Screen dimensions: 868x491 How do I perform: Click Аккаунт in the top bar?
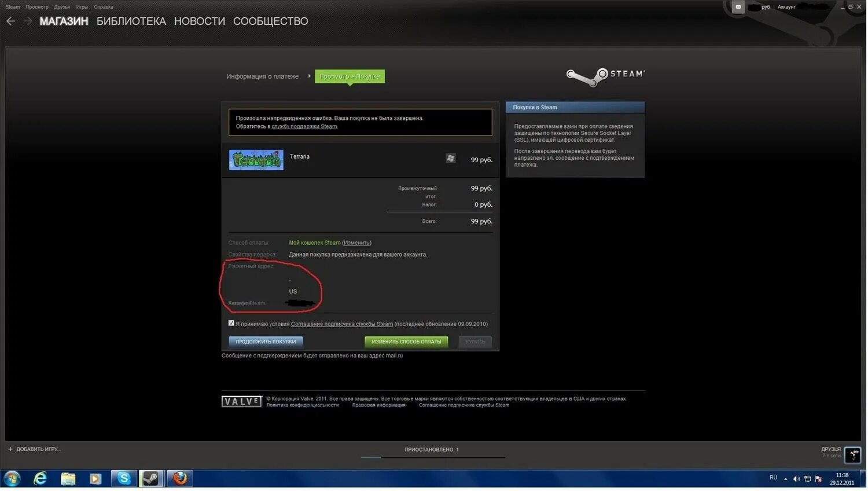tap(787, 7)
